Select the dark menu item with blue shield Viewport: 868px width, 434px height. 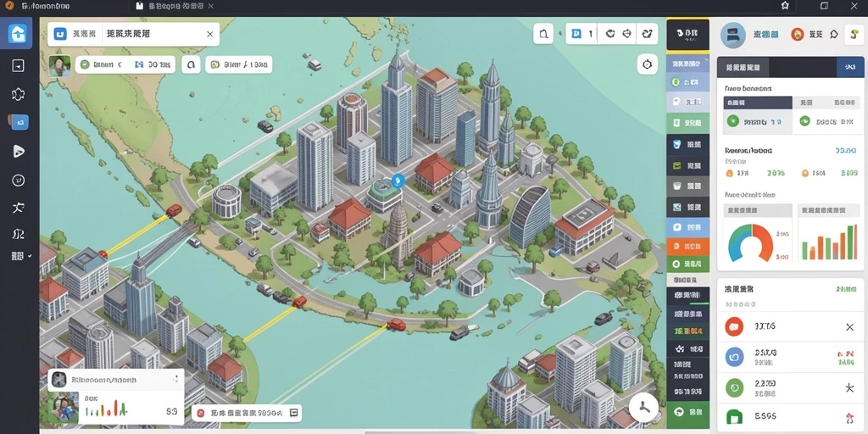687,144
